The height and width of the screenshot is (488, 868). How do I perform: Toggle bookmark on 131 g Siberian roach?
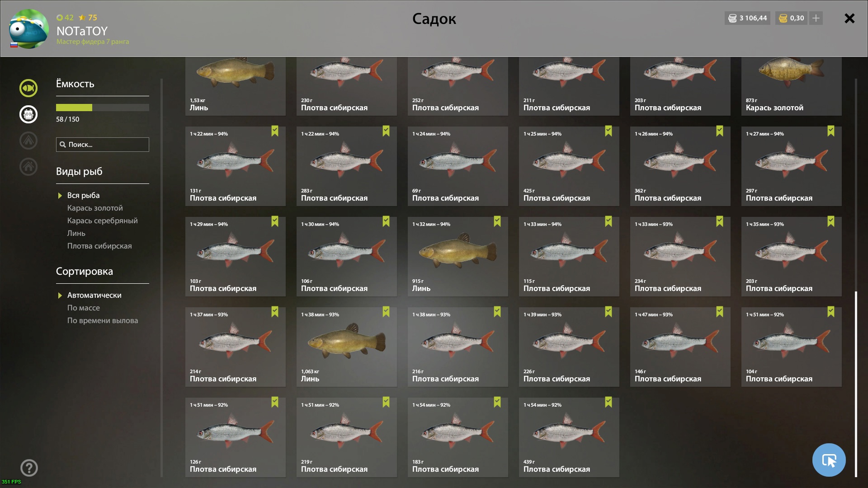coord(275,131)
